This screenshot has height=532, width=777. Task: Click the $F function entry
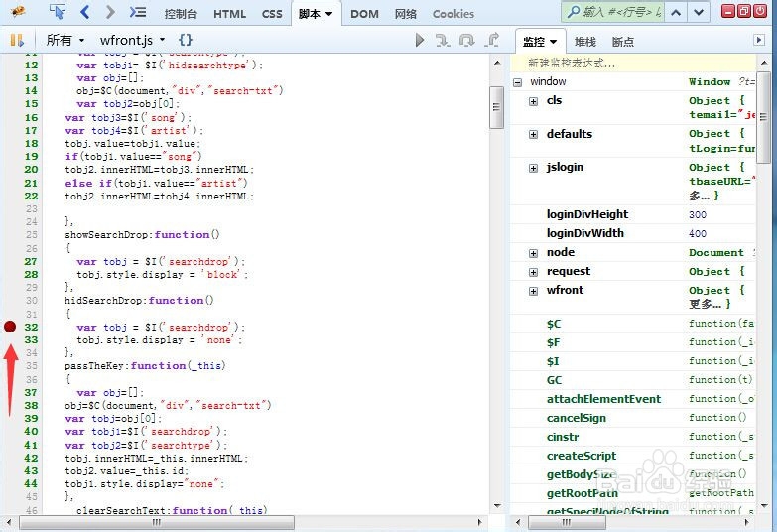point(554,342)
